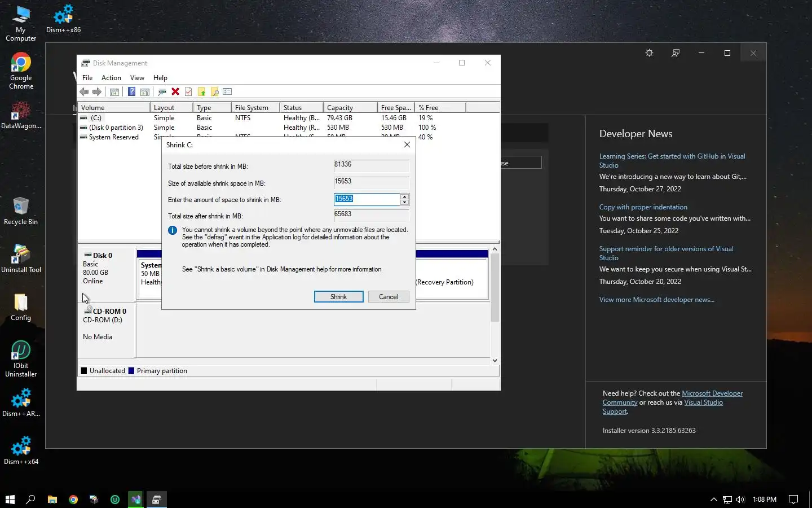This screenshot has height=508, width=812.
Task: Decrease shrink amount with down spinner arrow
Action: [x=404, y=202]
